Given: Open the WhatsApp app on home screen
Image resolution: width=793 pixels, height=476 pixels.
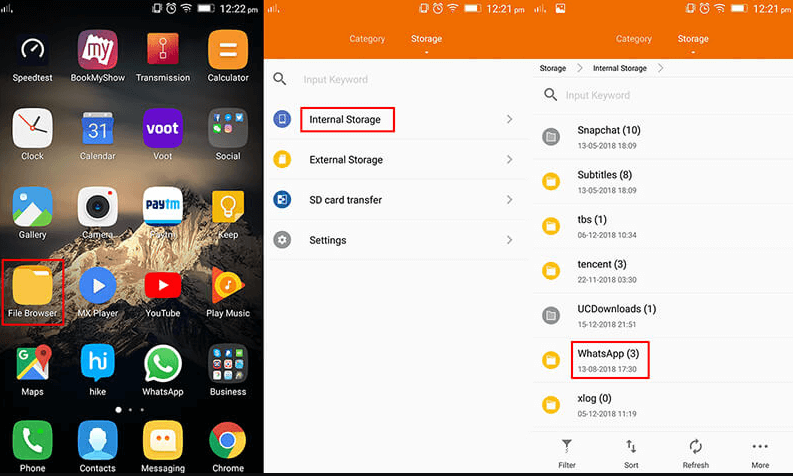Looking at the screenshot, I should (x=163, y=363).
